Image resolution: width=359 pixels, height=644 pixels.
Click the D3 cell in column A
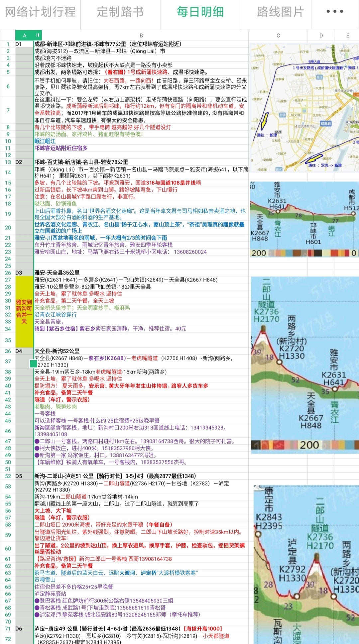tap(24, 273)
